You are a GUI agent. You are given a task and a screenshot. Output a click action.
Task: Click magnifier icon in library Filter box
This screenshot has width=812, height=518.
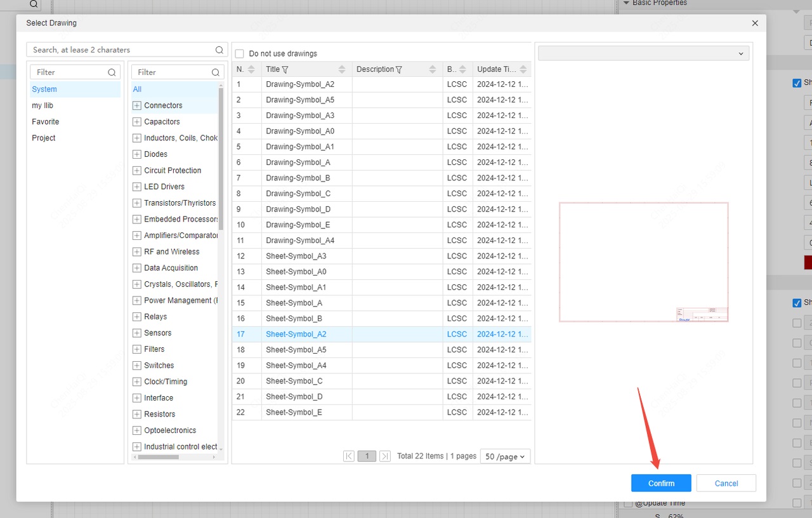pyautogui.click(x=112, y=72)
